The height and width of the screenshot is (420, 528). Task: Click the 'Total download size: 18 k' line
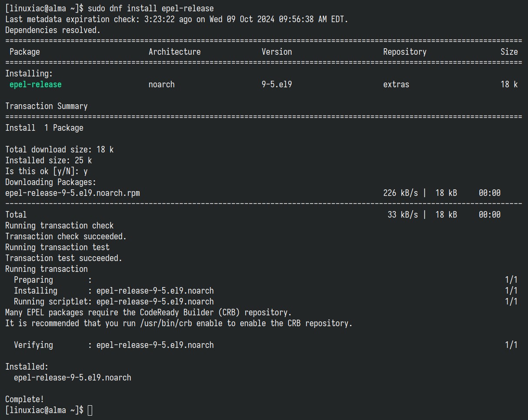point(60,149)
